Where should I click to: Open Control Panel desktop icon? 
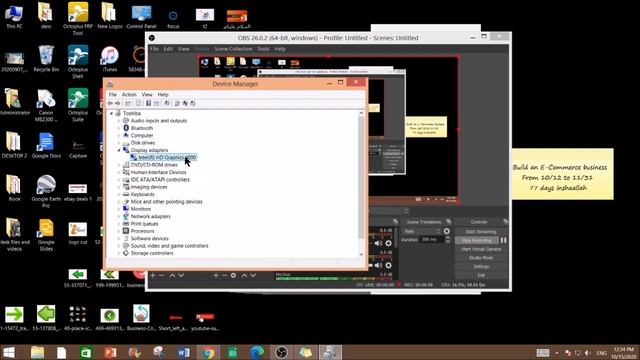[141, 16]
